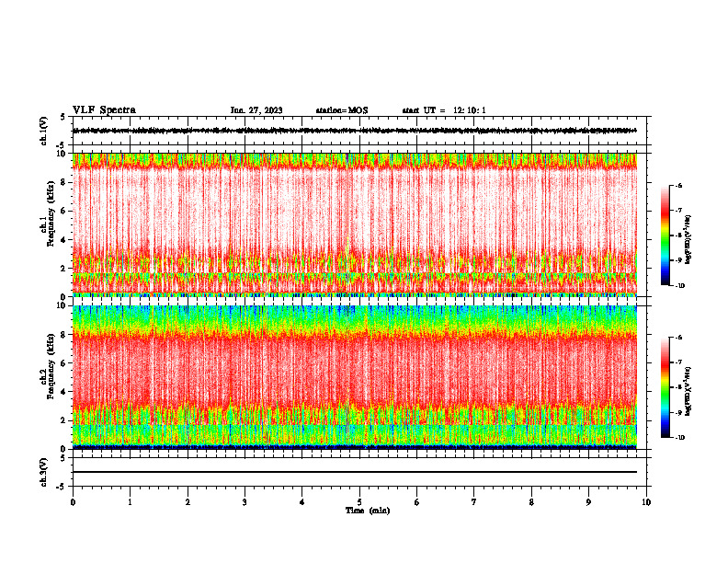Click time axis tick label "8"
728x563 pixels.
531,502
